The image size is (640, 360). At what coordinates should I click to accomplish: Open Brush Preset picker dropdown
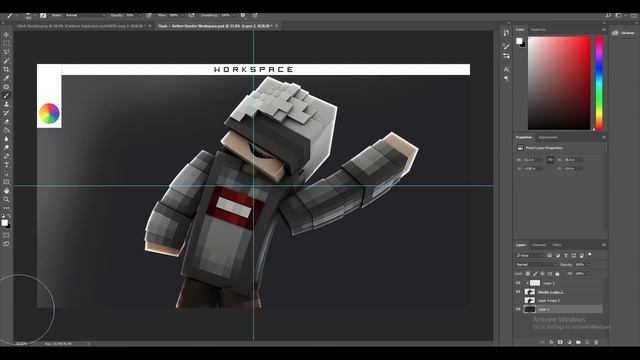pos(29,16)
